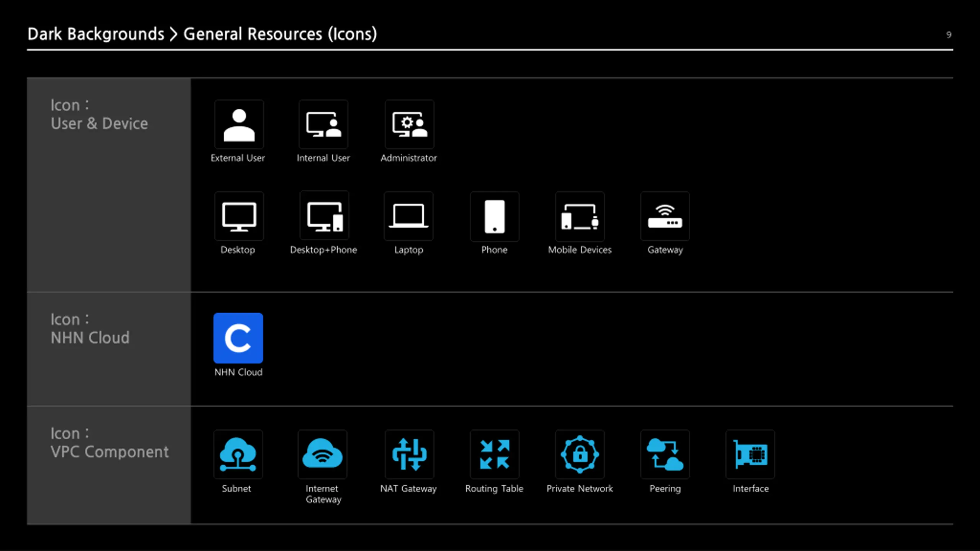Pick the Administrator icon
The image size is (980, 551).
(x=409, y=124)
